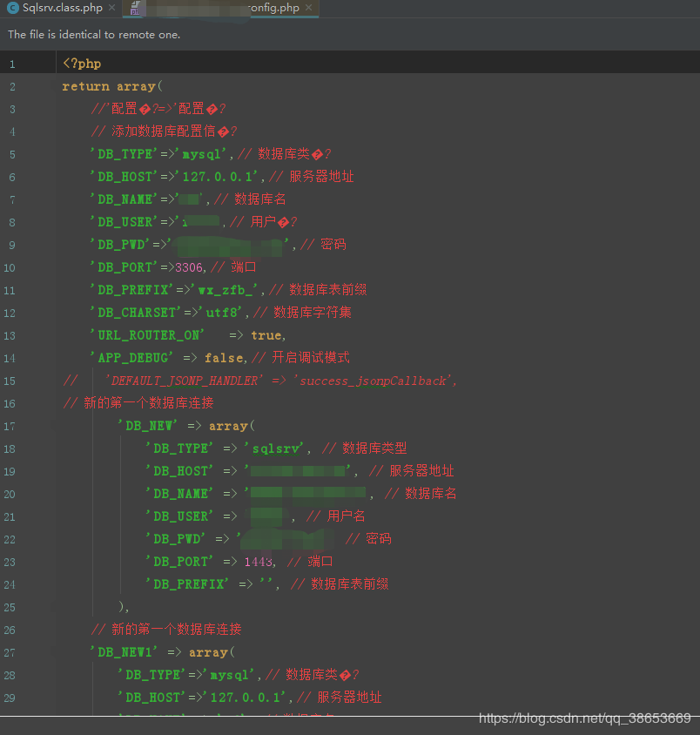The width and height of the screenshot is (700, 735).
Task: Click line number 17 in the gutter
Action: tap(10, 426)
